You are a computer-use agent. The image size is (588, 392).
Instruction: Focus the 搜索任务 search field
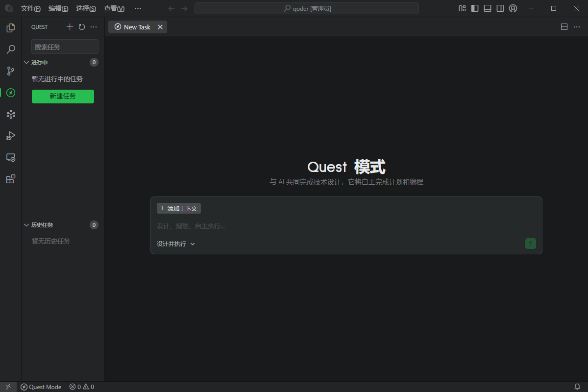pos(65,47)
